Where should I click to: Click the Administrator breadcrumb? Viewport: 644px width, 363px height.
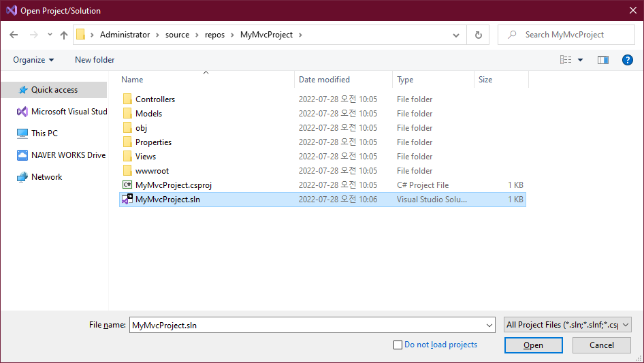point(125,35)
